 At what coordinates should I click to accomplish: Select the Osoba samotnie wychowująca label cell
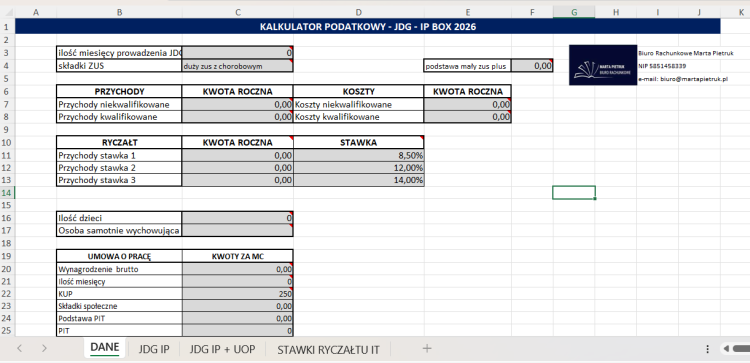point(119,231)
